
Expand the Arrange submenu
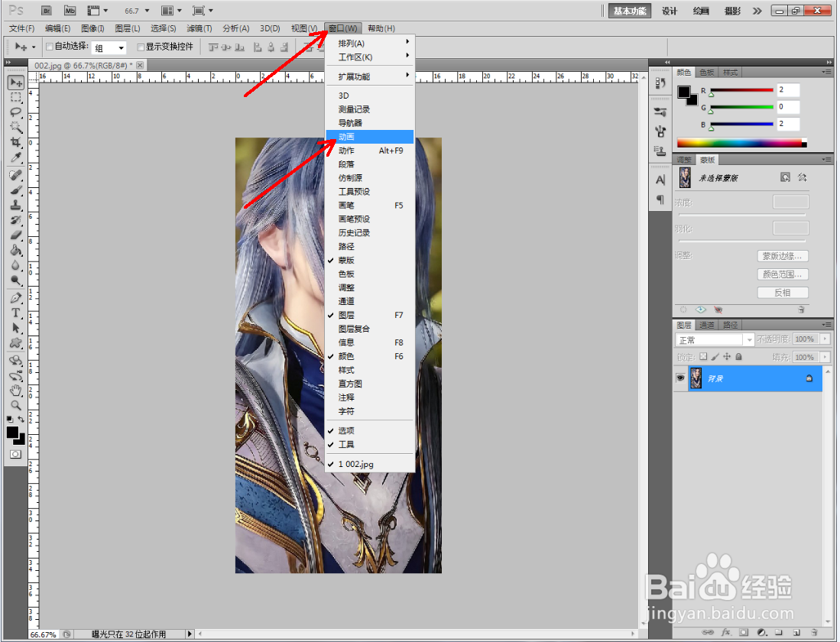pos(370,44)
